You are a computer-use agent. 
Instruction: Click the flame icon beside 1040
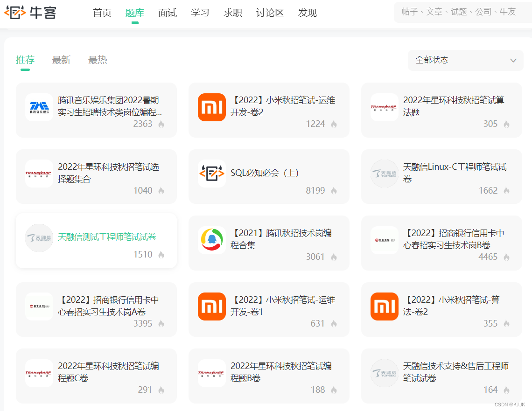[161, 191]
